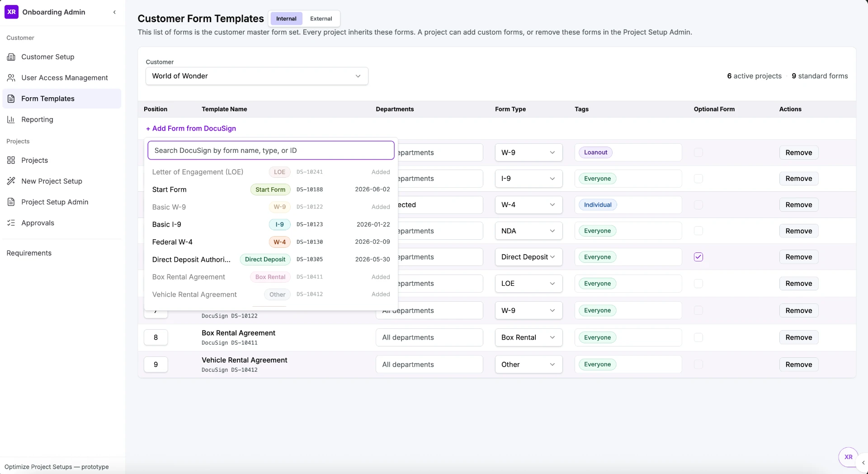Toggle Optional Form checkbox in the I-9 row
This screenshot has height=474, width=868.
[698, 179]
